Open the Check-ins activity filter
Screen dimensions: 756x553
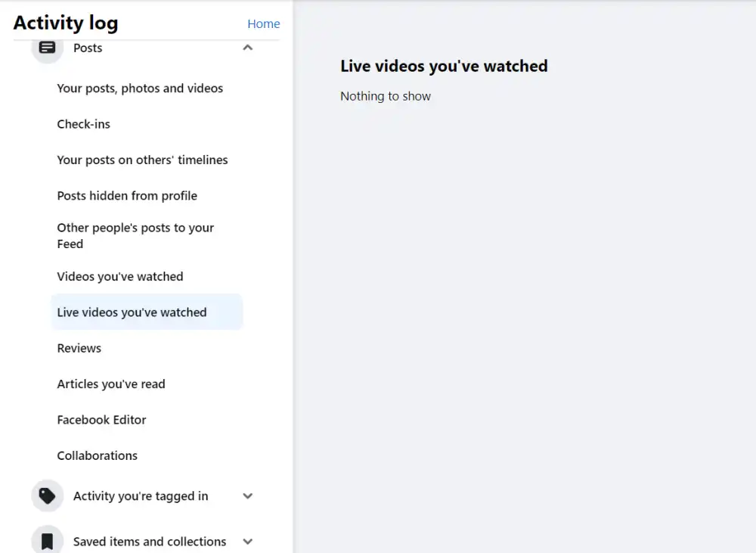(x=83, y=124)
